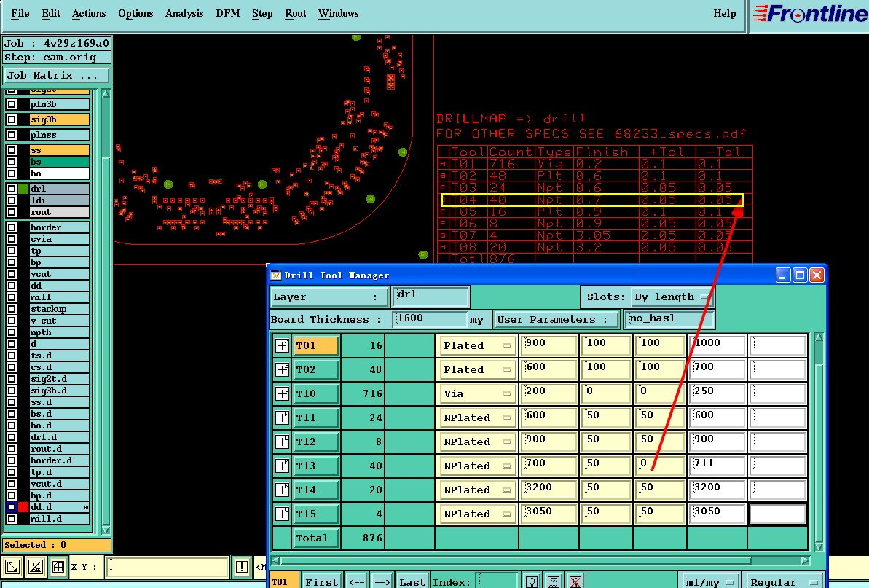
Task: Toggle the sig3b layer checkbox
Action: point(11,119)
